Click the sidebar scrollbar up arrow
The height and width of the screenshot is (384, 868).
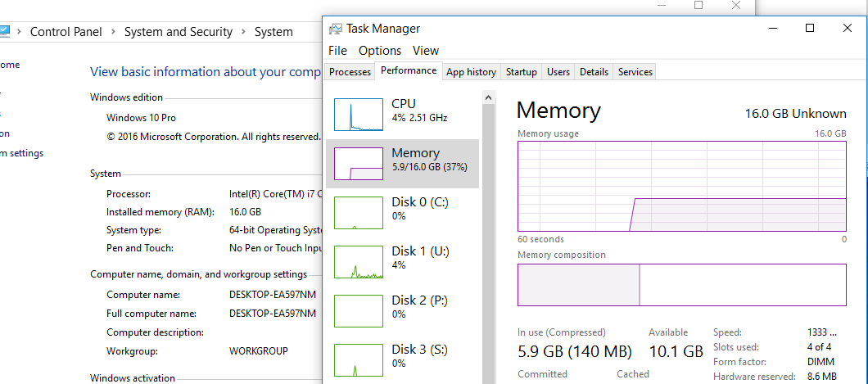489,98
